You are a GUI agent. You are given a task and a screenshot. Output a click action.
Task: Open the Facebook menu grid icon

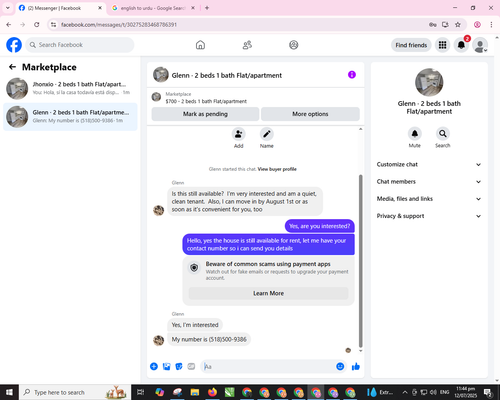click(x=442, y=45)
